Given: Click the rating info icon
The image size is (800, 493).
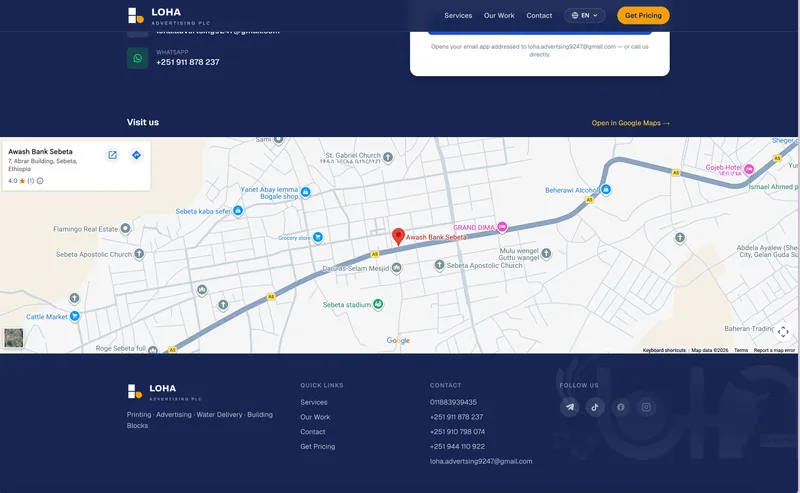Looking at the screenshot, I should (x=40, y=181).
